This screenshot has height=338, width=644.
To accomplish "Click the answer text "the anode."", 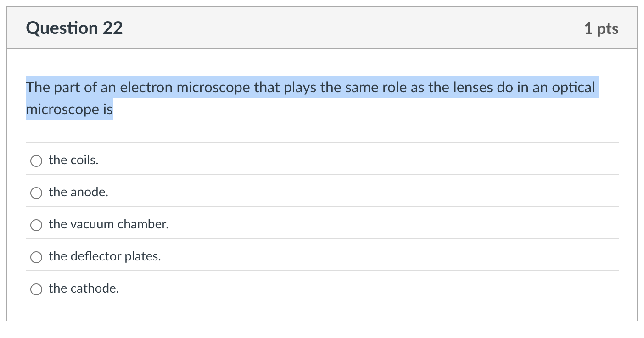I will pos(78,192).
